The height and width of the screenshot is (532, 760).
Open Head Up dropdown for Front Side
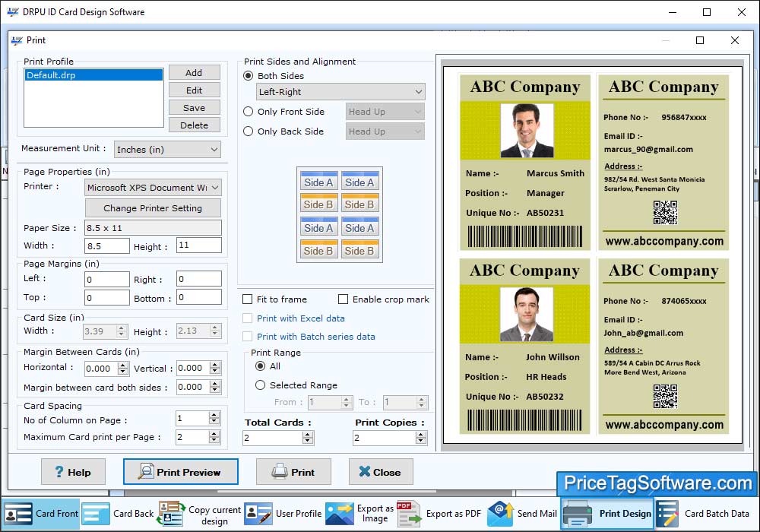click(385, 112)
